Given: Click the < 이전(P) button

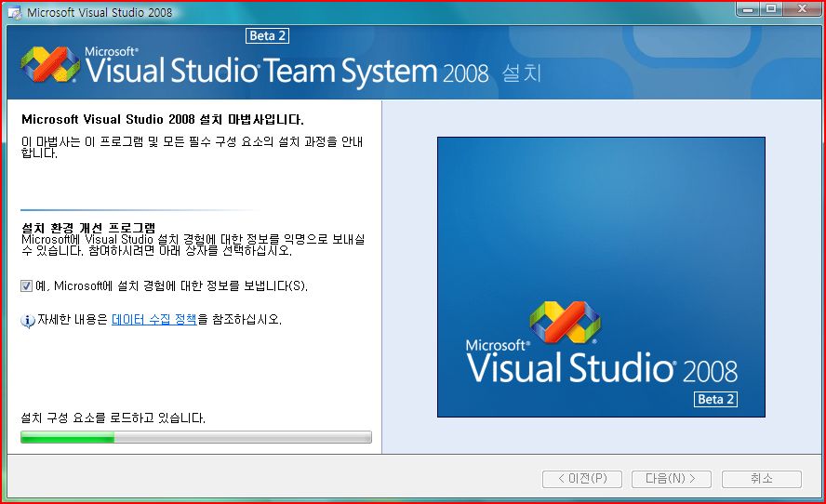Looking at the screenshot, I should click(582, 479).
